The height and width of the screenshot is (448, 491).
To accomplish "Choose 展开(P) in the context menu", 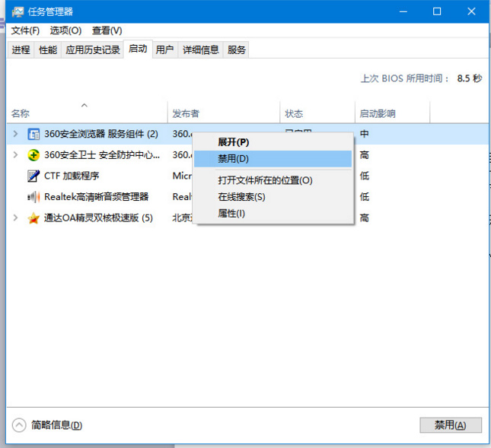I will tap(273, 142).
